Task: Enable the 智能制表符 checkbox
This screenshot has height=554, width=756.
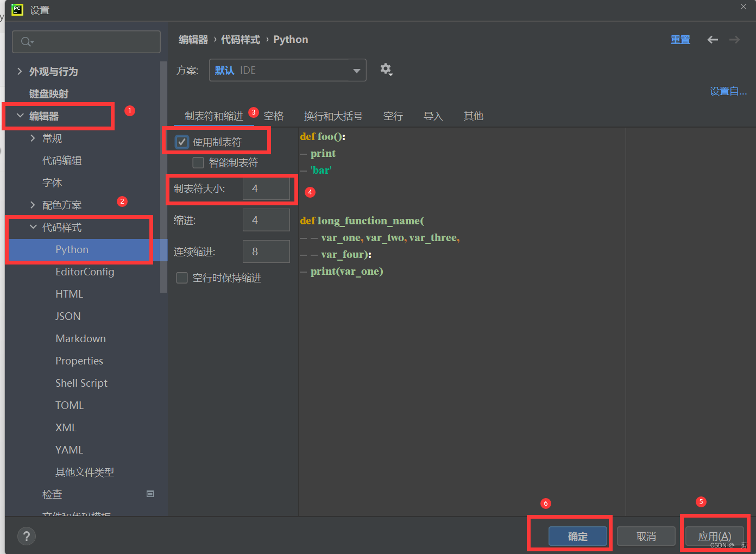Action: tap(198, 162)
